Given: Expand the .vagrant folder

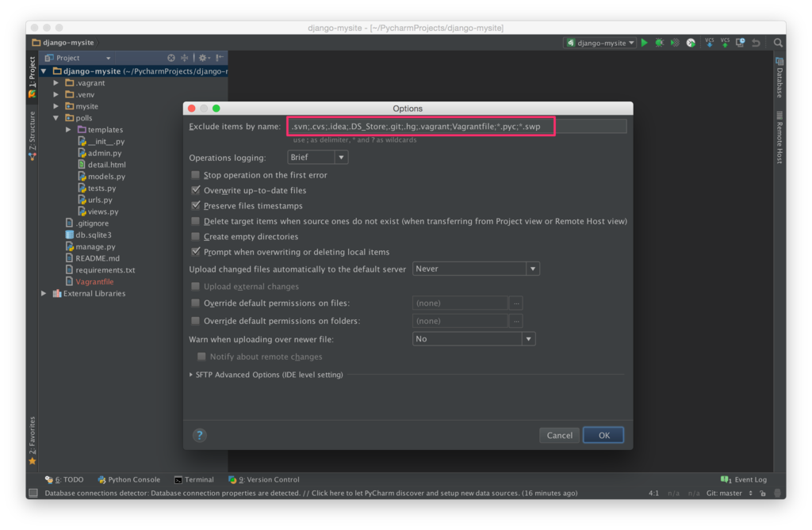Looking at the screenshot, I should [x=56, y=83].
